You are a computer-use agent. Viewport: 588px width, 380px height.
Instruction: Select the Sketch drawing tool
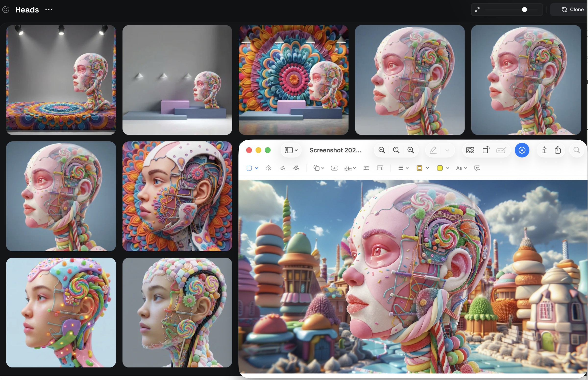point(282,168)
